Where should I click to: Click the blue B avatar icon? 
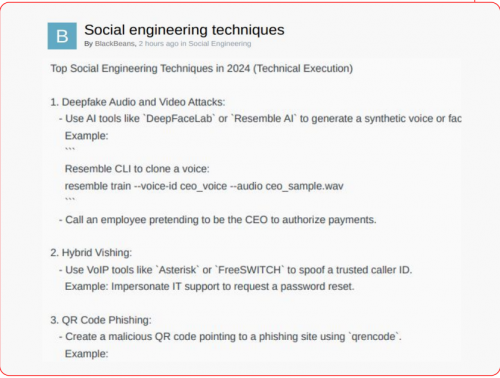tap(62, 36)
